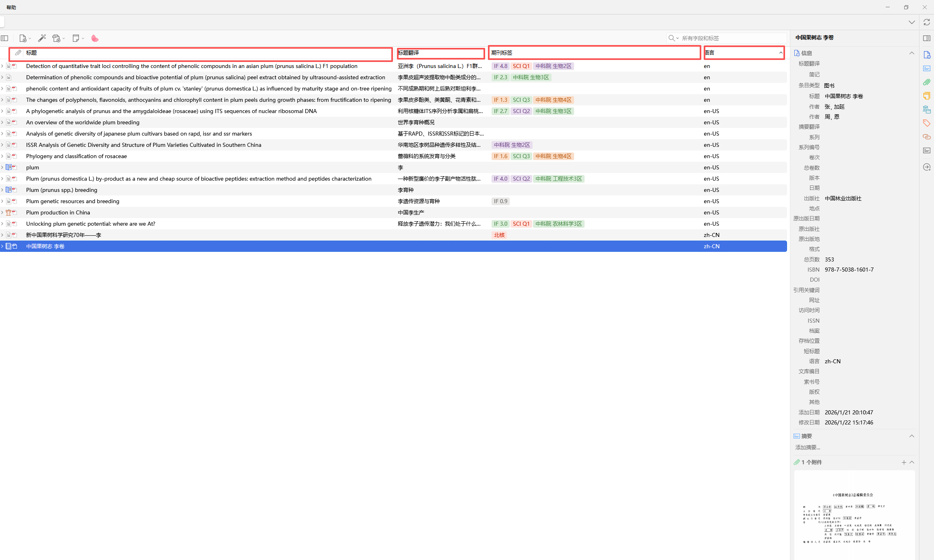
Task: Open the new note dropdown arrow
Action: pyautogui.click(x=83, y=39)
